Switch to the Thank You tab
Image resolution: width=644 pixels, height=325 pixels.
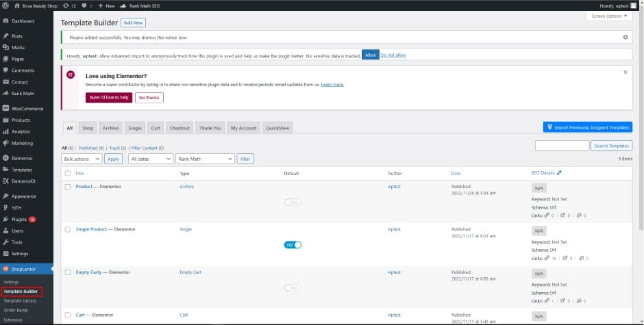click(x=210, y=128)
